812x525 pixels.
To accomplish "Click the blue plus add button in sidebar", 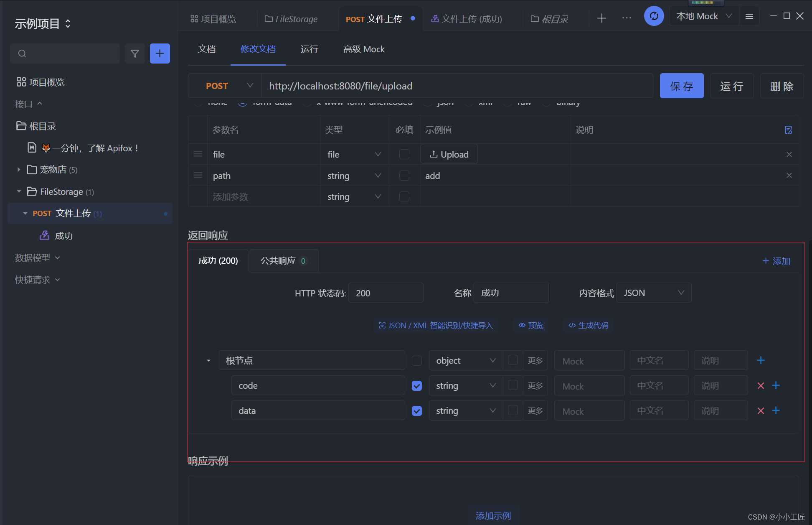I will [x=160, y=54].
